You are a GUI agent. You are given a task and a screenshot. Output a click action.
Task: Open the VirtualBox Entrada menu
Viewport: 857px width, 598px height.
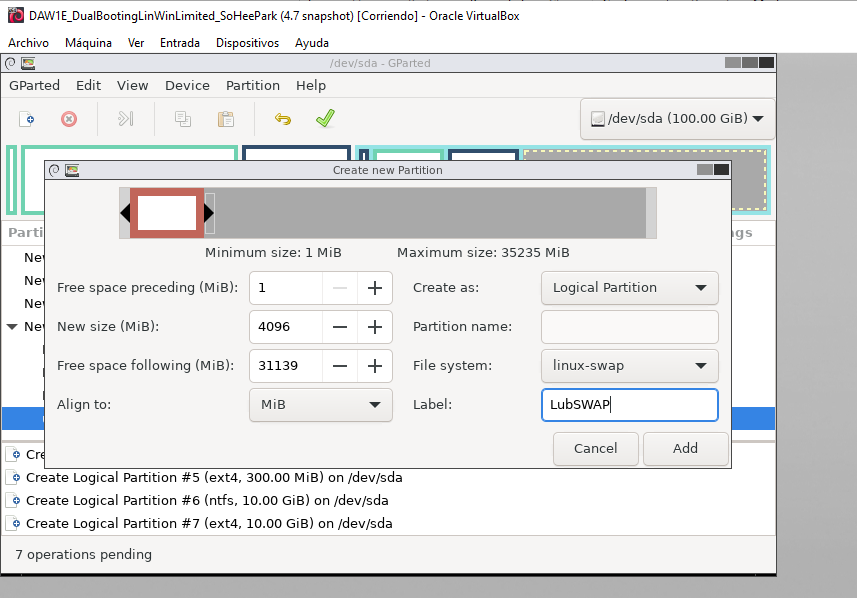[x=180, y=43]
